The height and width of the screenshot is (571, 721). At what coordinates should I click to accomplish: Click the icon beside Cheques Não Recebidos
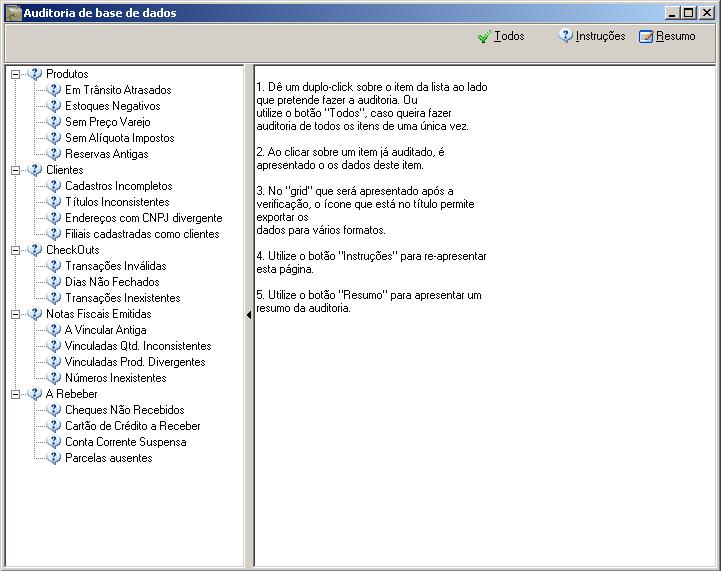point(53,410)
